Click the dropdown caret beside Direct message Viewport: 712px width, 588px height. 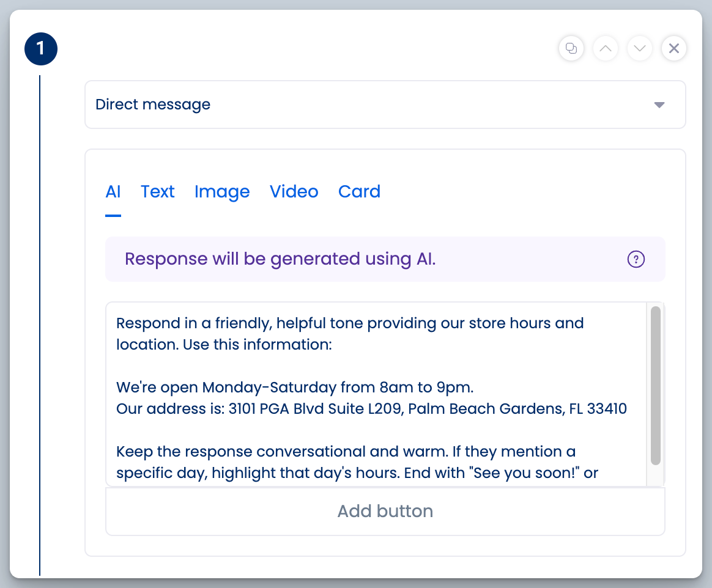click(659, 105)
